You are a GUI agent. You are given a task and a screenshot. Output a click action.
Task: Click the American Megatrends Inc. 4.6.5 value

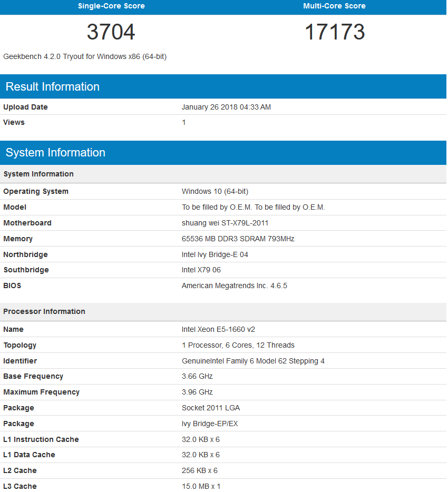234,286
